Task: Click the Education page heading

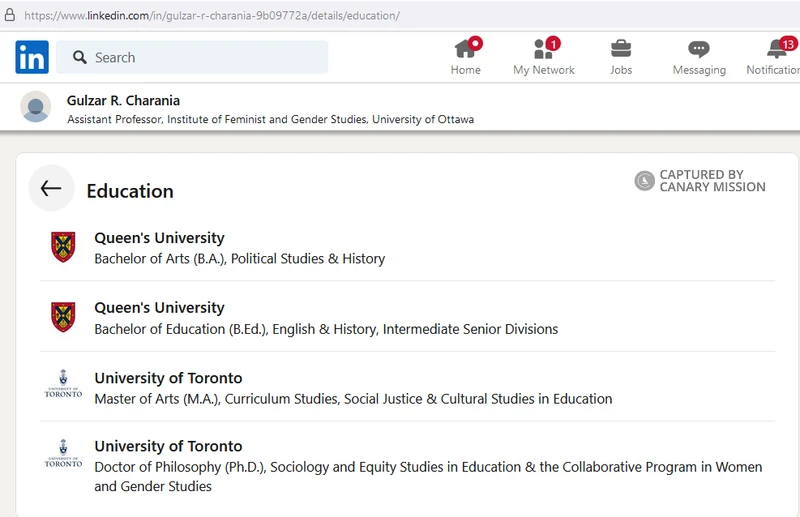Action: pyautogui.click(x=130, y=191)
